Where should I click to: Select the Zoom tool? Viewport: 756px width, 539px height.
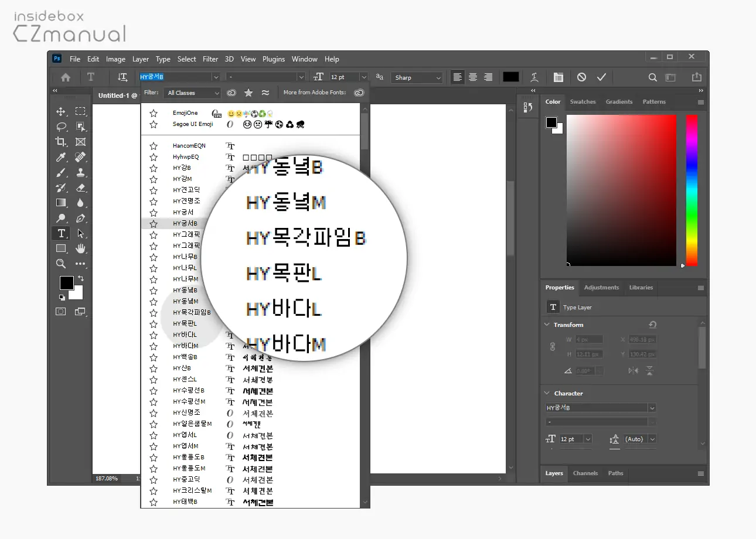click(61, 264)
